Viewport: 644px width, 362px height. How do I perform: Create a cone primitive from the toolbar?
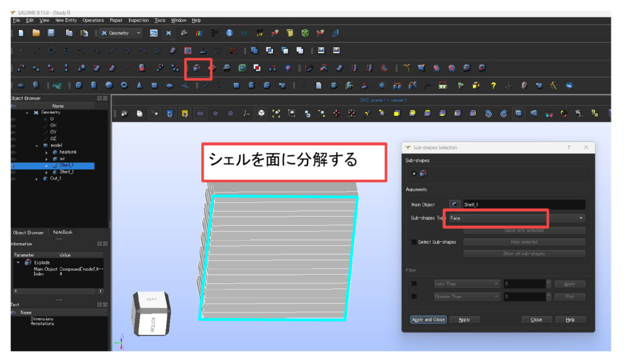tap(139, 85)
